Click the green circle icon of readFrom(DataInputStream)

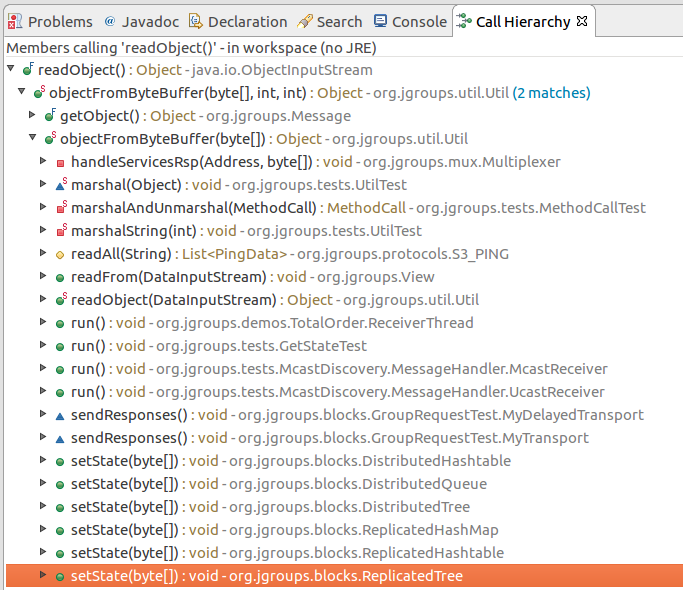(60, 278)
